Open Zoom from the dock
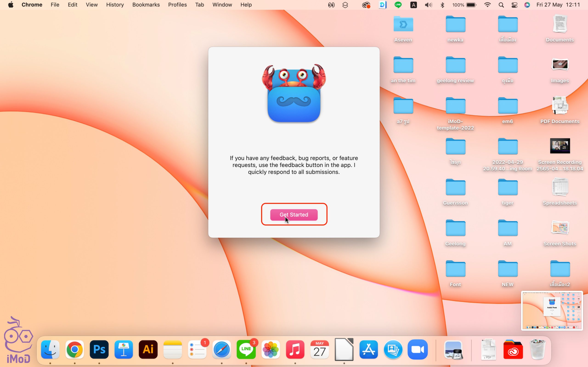 [417, 350]
